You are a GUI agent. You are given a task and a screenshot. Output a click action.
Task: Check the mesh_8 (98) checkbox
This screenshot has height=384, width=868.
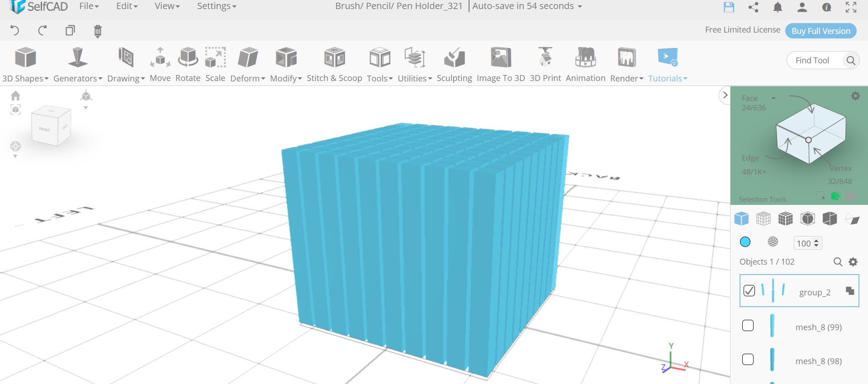[x=748, y=360]
